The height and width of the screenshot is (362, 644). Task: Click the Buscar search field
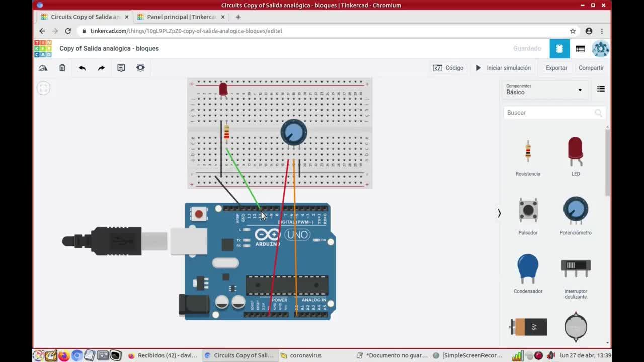[x=548, y=113]
